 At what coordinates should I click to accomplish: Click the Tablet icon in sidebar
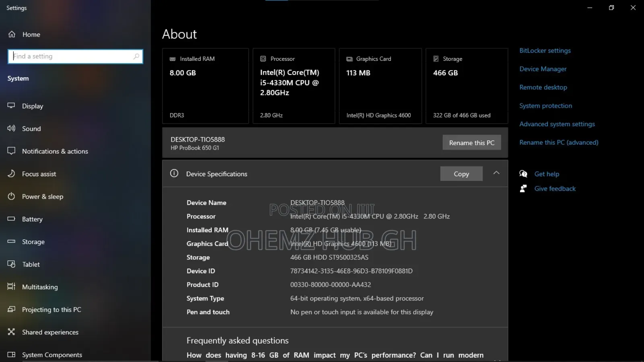point(11,264)
